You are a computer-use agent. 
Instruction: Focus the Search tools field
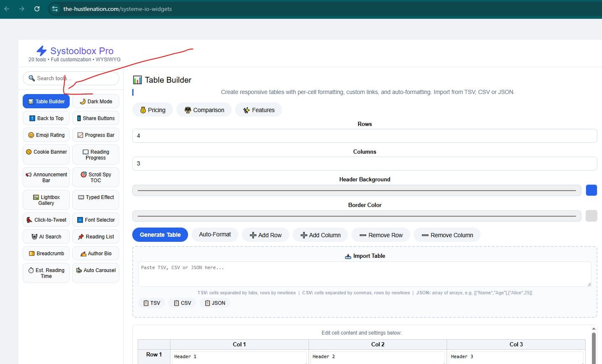71,78
